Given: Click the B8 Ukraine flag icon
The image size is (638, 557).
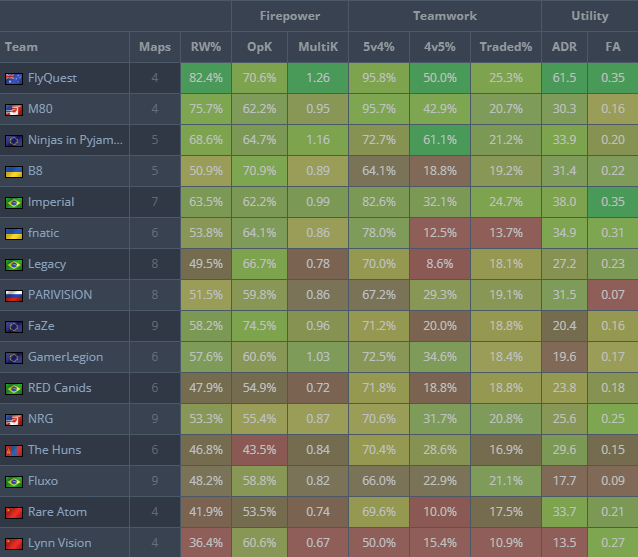Looking at the screenshot, I should 14,171.
